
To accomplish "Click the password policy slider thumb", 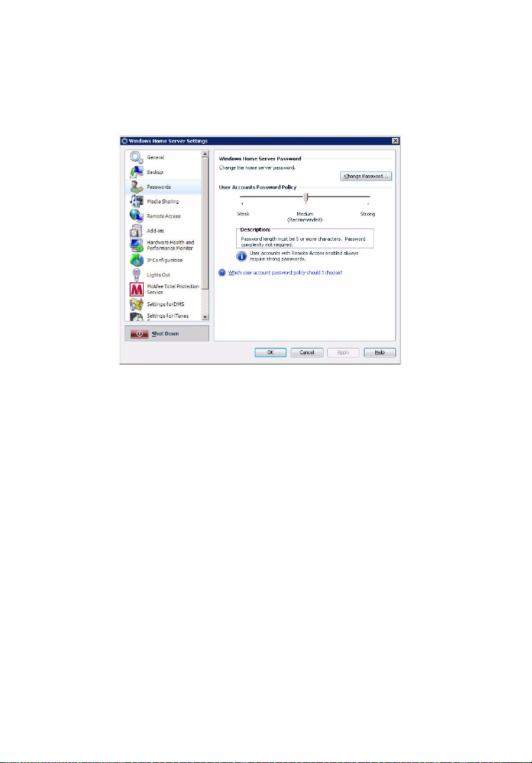I will pyautogui.click(x=306, y=197).
